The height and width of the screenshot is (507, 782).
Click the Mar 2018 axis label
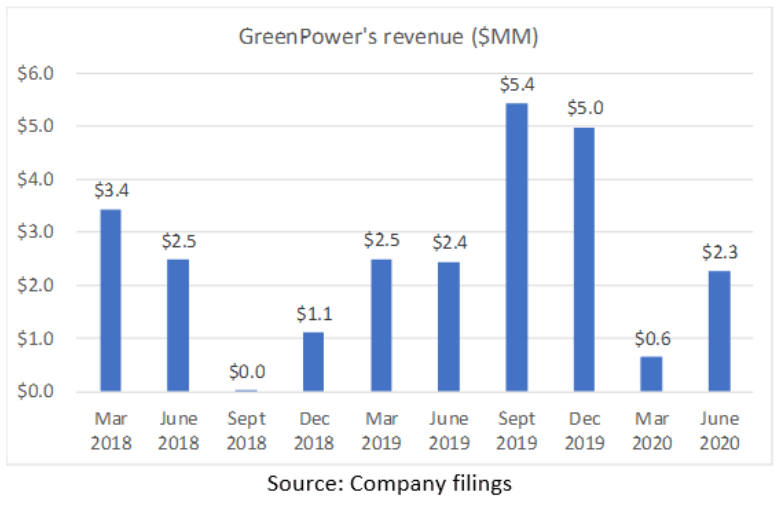point(111,430)
